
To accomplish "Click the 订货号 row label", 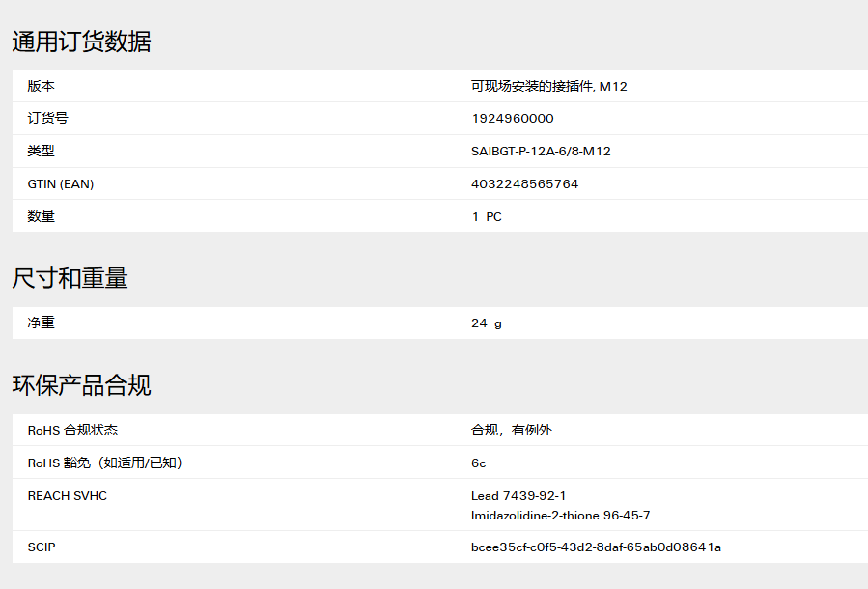I will click(47, 119).
